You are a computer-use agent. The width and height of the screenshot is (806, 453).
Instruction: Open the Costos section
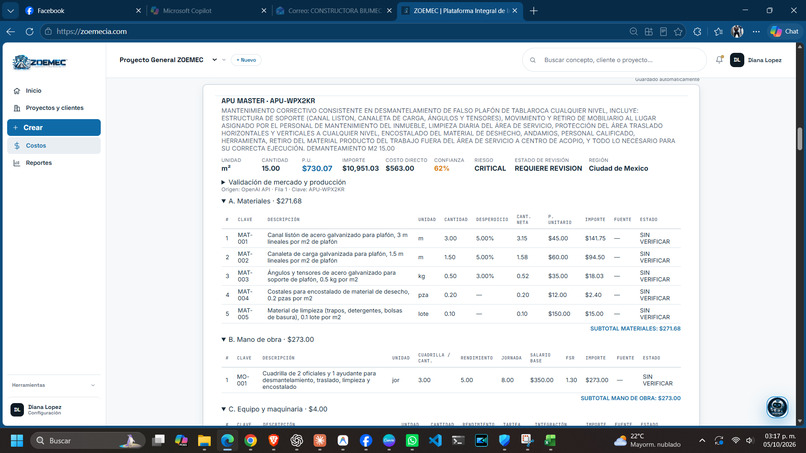tap(54, 146)
